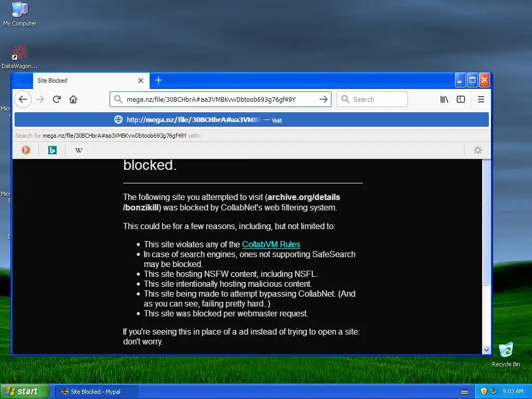Click the network tray icon
This screenshot has width=532, height=399.
point(494,392)
